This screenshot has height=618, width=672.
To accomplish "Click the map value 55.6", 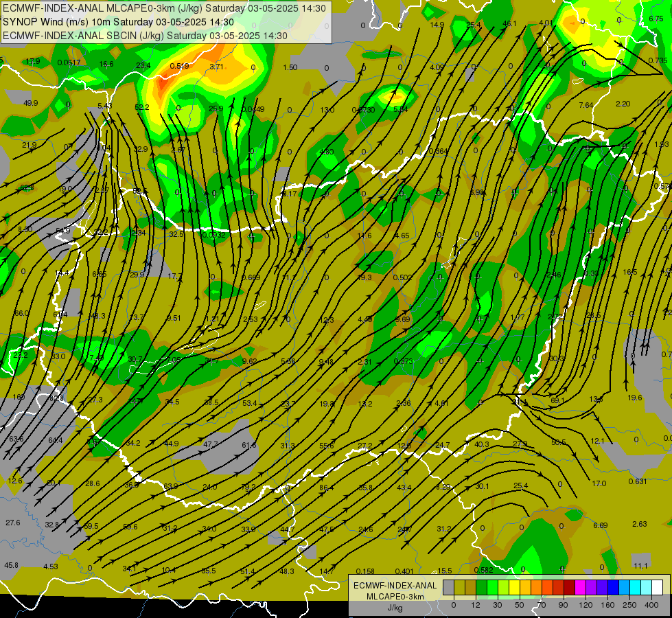I will click(327, 446).
